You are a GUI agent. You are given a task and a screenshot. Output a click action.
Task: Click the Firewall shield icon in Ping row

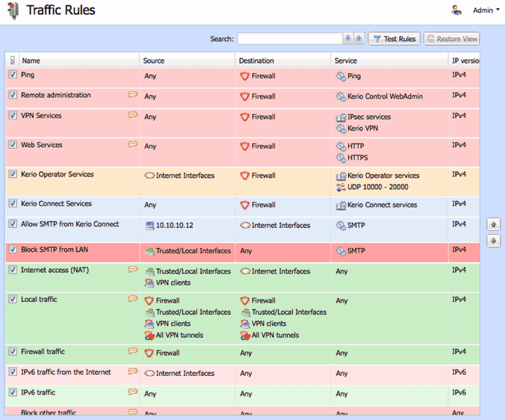point(245,76)
